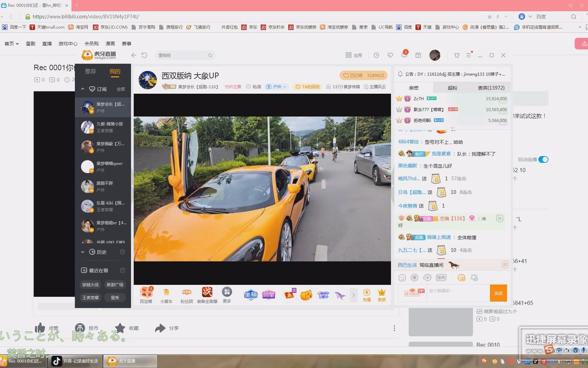Expand the 历史 history section
588x368 pixels.
[x=83, y=252]
